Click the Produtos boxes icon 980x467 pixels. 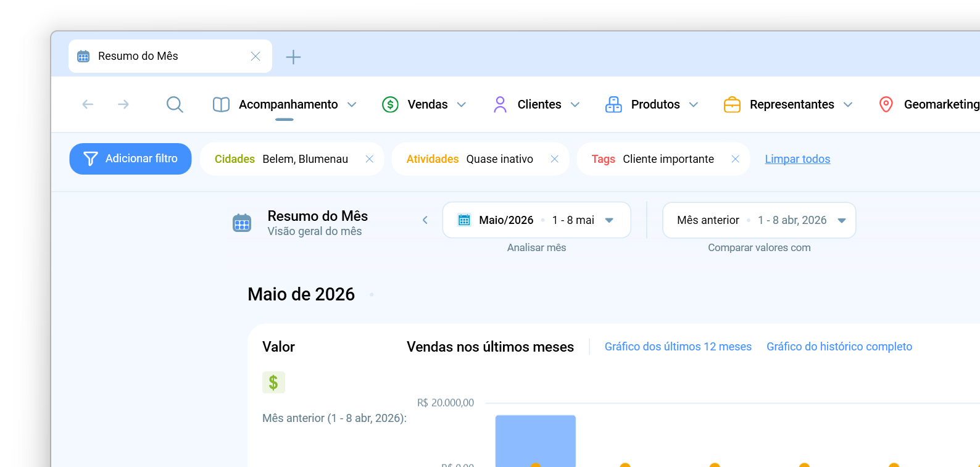[613, 104]
